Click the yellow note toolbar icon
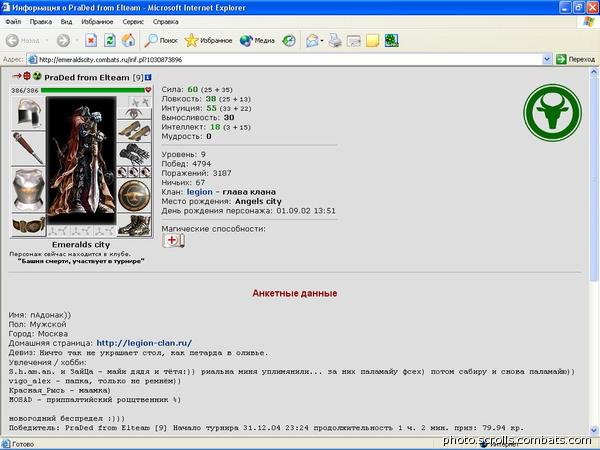The image size is (600, 450). 372,40
